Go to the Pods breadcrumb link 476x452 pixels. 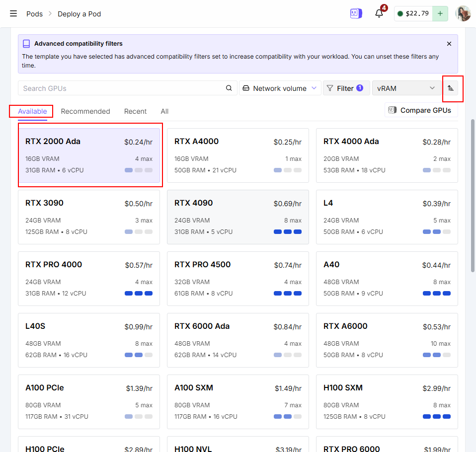click(34, 14)
